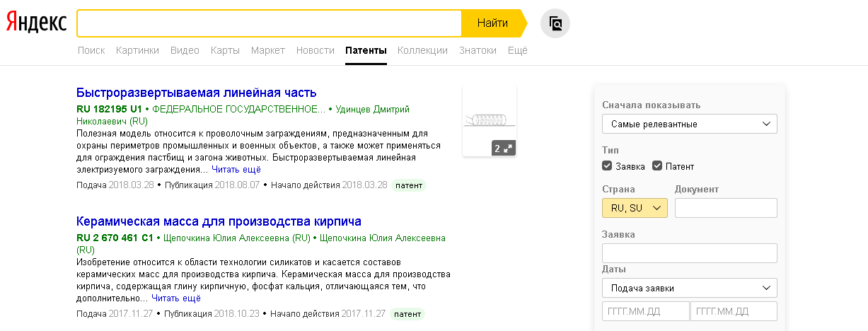Click Читать ещё in first result

[x=236, y=170]
